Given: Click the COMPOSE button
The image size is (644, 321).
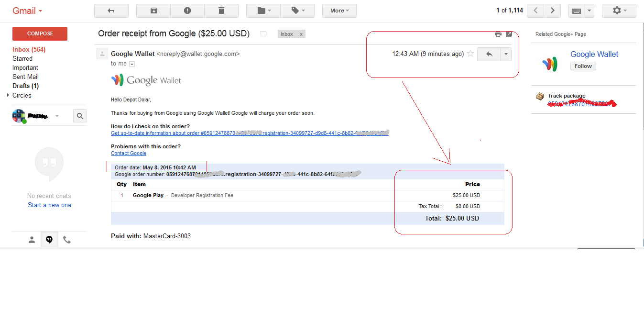Looking at the screenshot, I should [40, 33].
